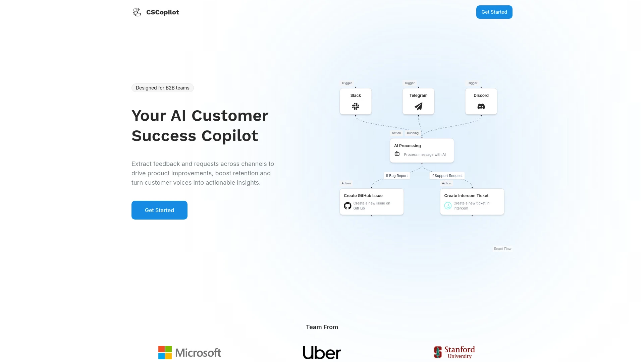The image size is (644, 362).
Task: Click the top-right Get Started button
Action: pyautogui.click(x=494, y=12)
